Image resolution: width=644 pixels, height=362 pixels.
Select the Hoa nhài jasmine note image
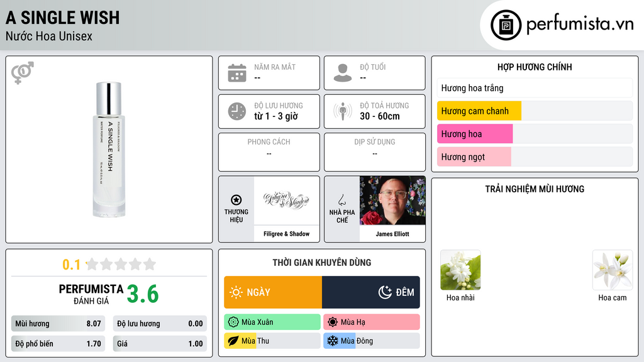coord(460,270)
